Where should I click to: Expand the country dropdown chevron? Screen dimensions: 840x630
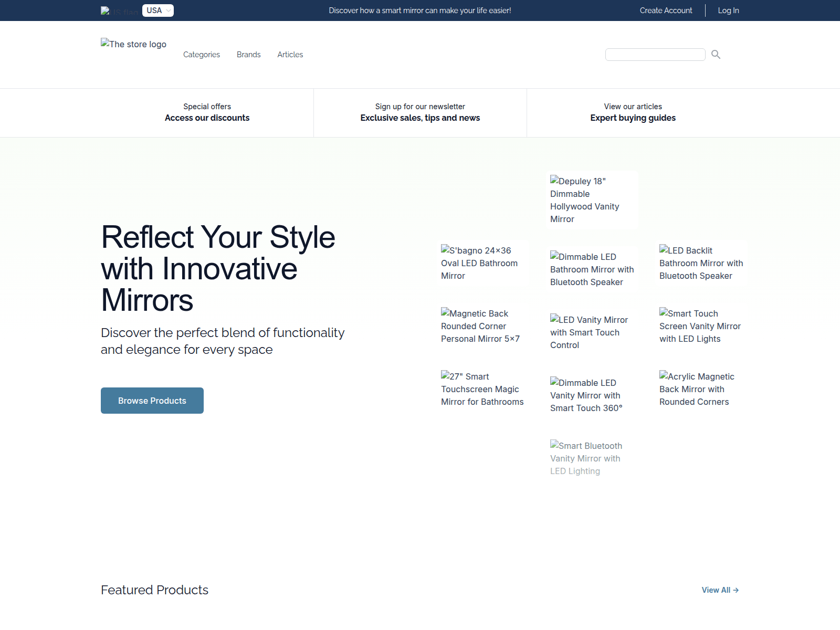coord(168,10)
